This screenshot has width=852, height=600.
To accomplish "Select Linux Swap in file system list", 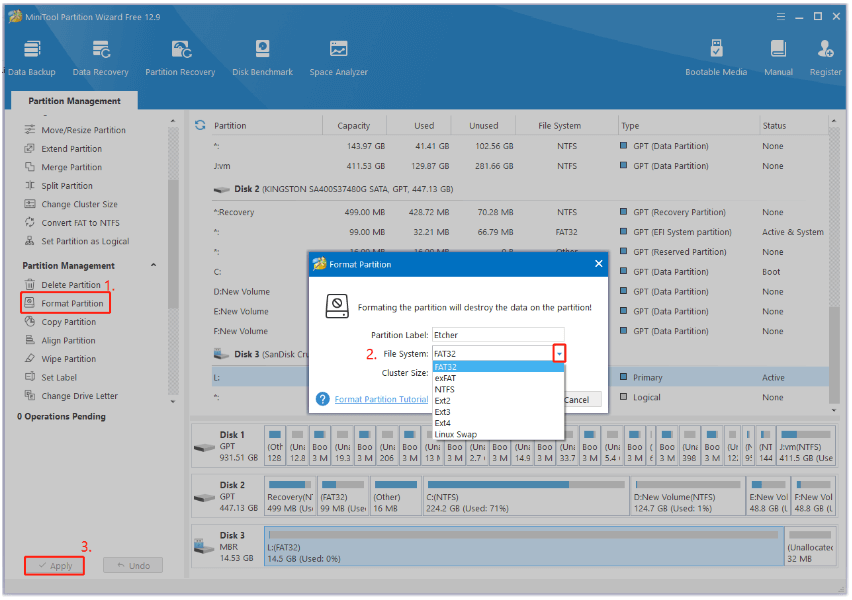I will [498, 434].
